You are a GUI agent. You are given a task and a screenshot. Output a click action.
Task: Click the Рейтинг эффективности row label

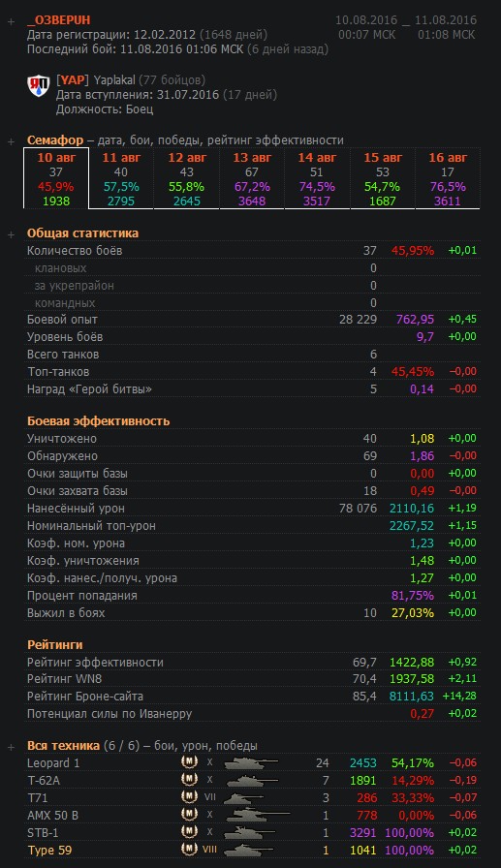point(95,662)
